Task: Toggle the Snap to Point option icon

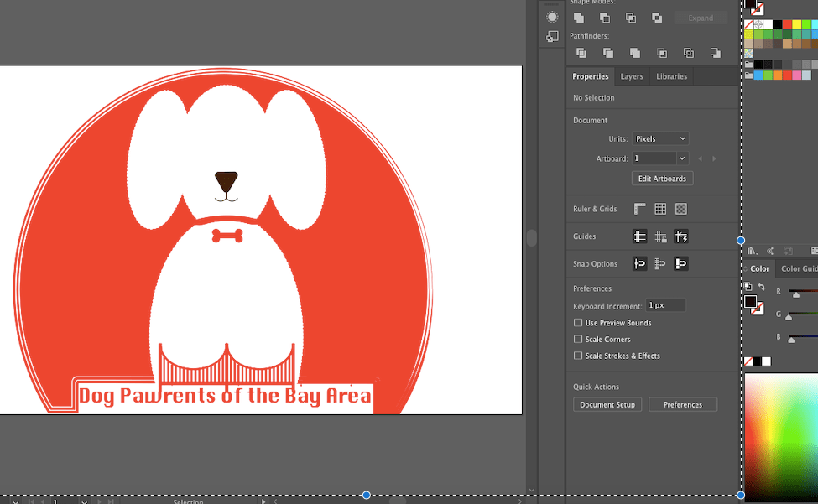Action: tap(639, 263)
